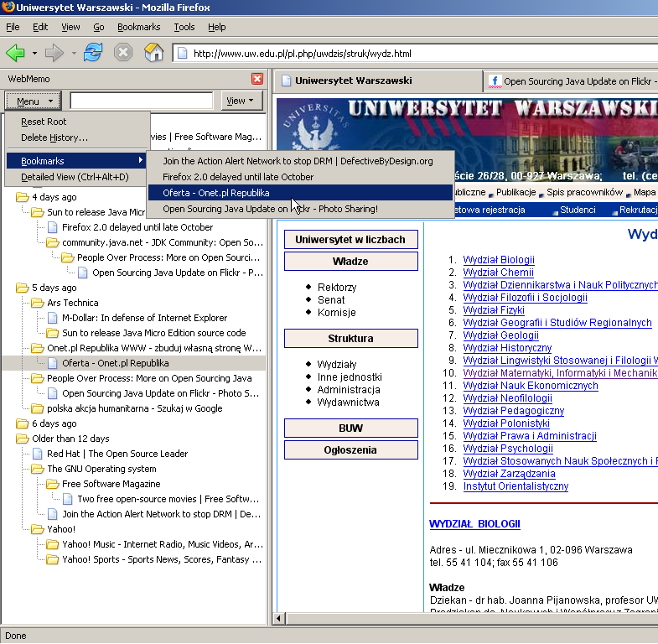
Task: Click the Yahoo! folder icon in the tree
Action: (x=38, y=529)
